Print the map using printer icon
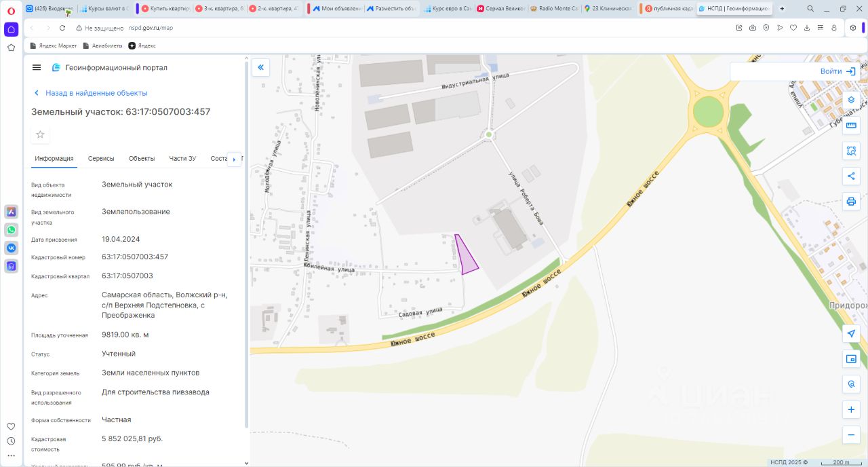 [x=851, y=202]
